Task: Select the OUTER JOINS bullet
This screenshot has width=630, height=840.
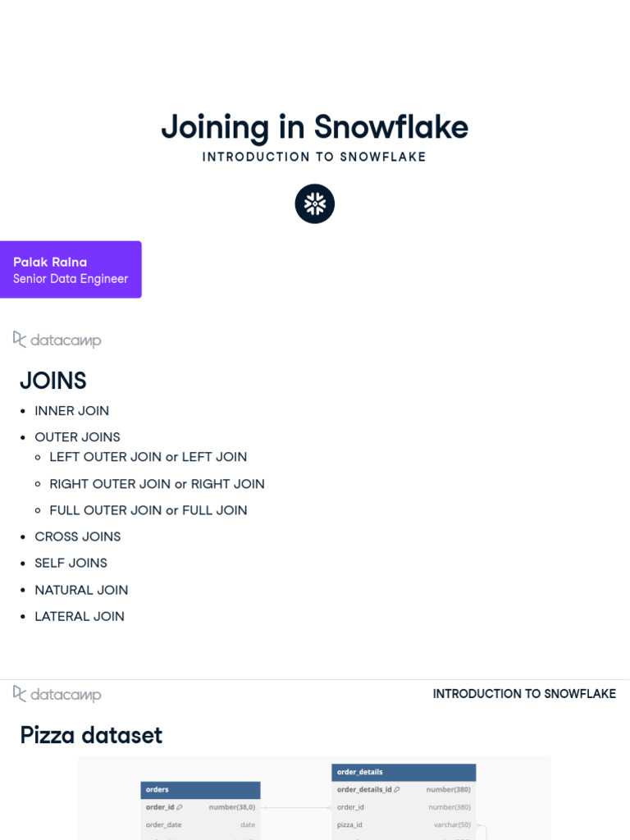Action: pyautogui.click(x=78, y=437)
